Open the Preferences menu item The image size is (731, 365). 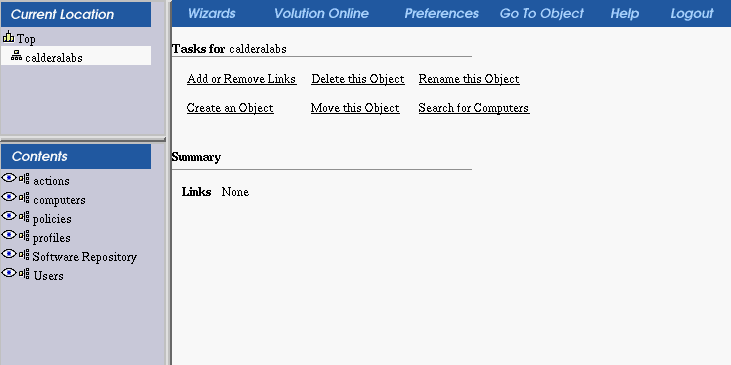[x=441, y=14]
